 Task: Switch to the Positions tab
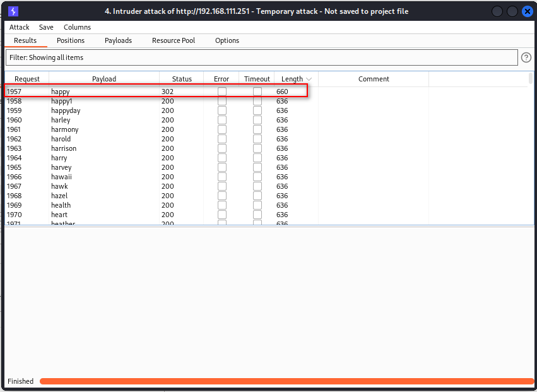71,40
